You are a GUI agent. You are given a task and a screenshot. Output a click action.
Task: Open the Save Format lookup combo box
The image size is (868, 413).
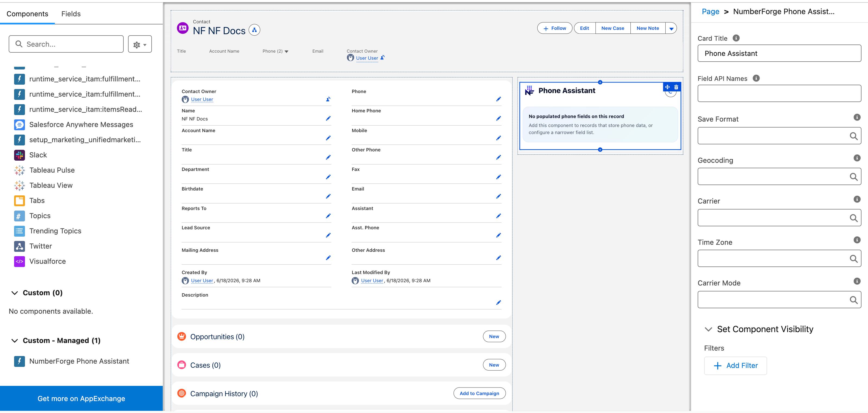(779, 136)
